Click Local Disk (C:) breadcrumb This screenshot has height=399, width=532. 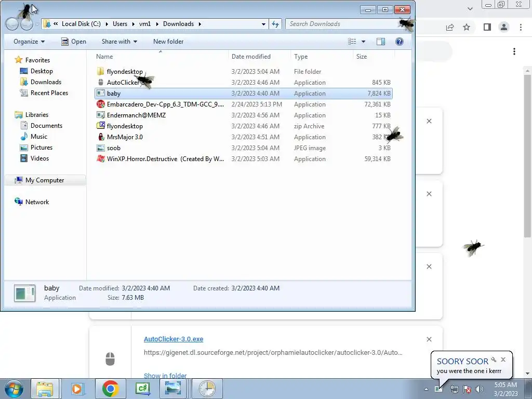tap(81, 24)
